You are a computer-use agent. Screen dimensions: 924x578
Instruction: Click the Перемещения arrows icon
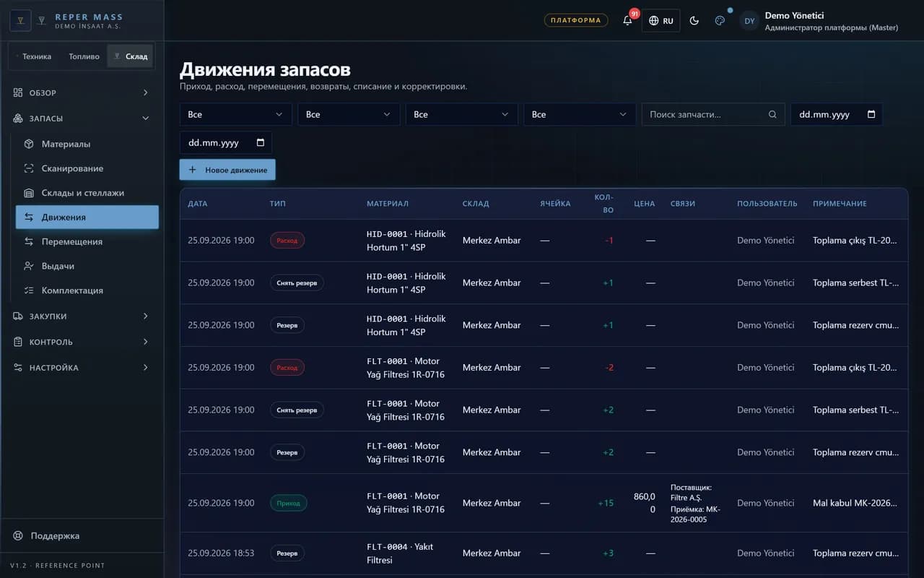29,241
